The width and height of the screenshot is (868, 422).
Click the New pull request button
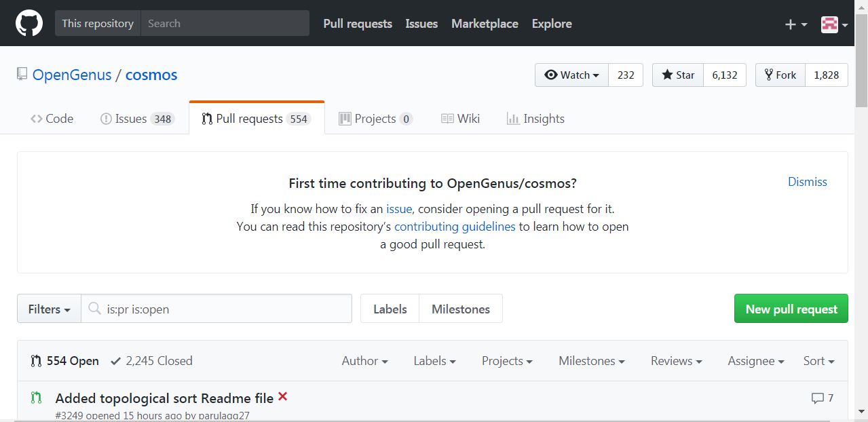791,309
